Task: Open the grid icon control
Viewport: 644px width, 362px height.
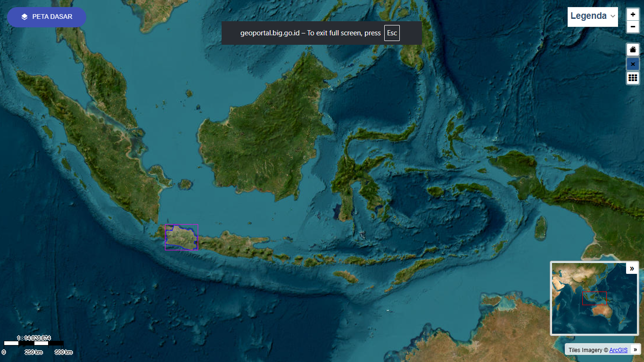Action: 633,78
